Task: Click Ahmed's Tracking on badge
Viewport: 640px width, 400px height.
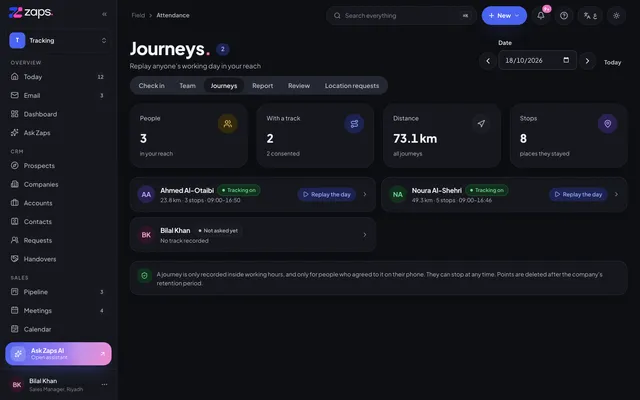Action: [239, 190]
